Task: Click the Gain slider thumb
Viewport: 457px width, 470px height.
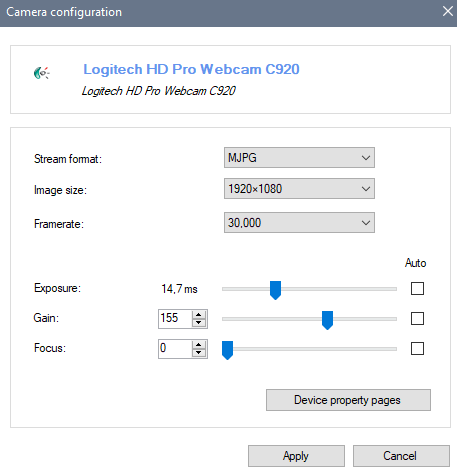Action: (x=327, y=320)
